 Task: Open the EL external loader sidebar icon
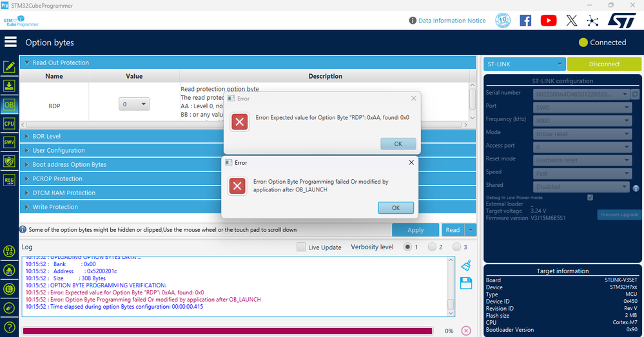9,289
